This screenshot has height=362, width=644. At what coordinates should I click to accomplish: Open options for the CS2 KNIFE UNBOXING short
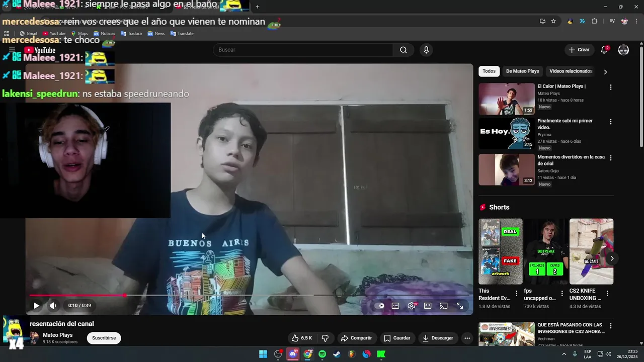pyautogui.click(x=607, y=293)
